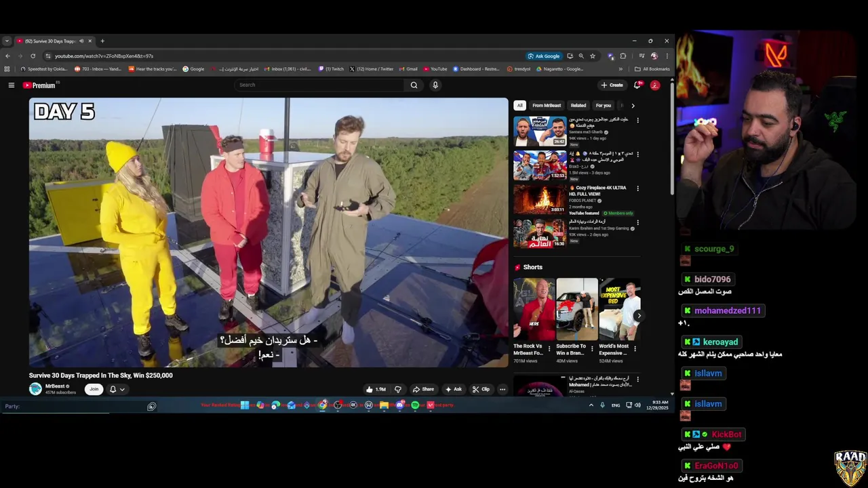Image resolution: width=868 pixels, height=488 pixels.
Task: Open World's Most Expensive short thumbnail
Action: [620, 309]
